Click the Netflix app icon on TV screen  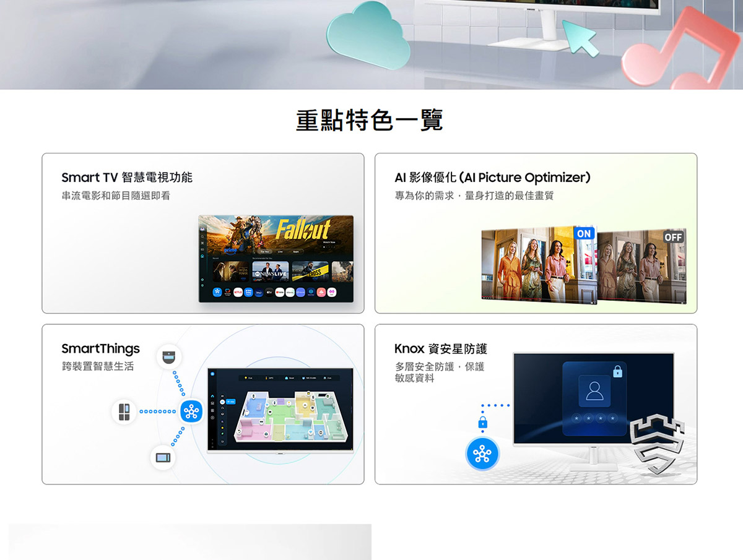[x=237, y=293]
